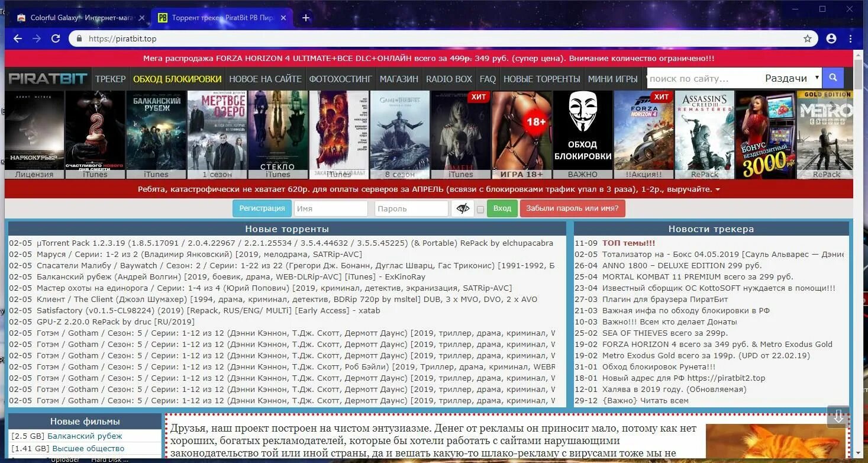Tick the checkbox beside the eye icon
The height and width of the screenshot is (463, 868).
tap(480, 209)
